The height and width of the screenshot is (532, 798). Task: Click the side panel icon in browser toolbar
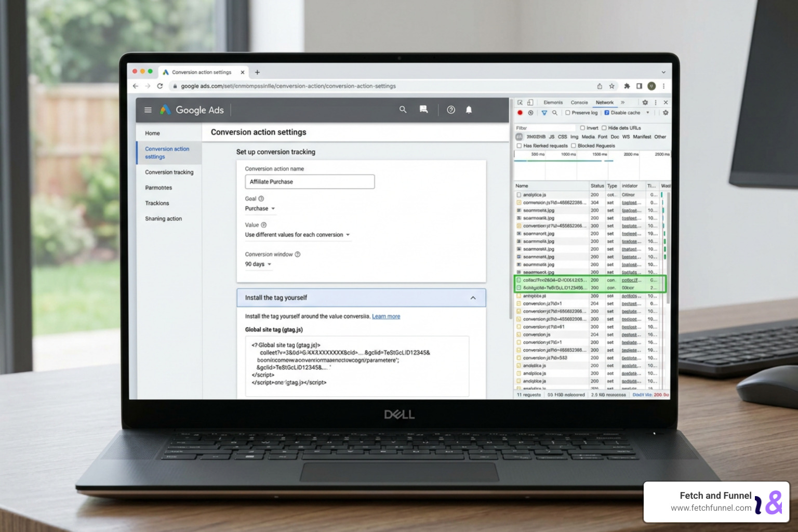click(639, 86)
